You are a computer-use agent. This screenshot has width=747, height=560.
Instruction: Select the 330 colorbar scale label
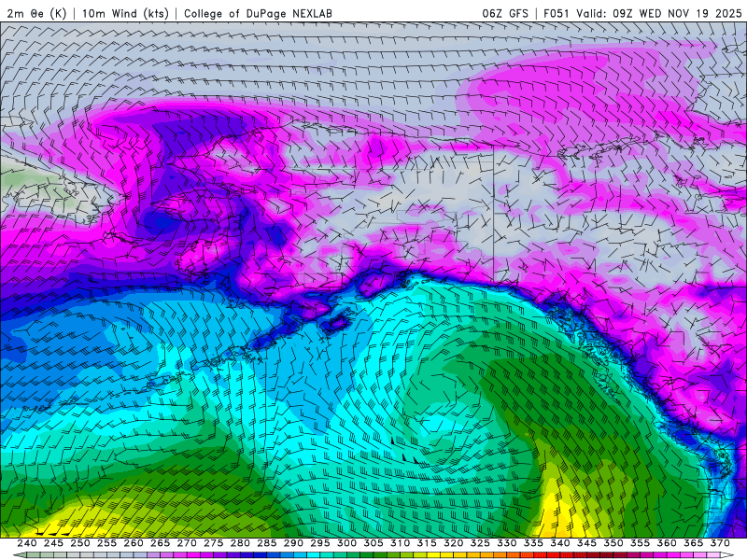[507, 543]
